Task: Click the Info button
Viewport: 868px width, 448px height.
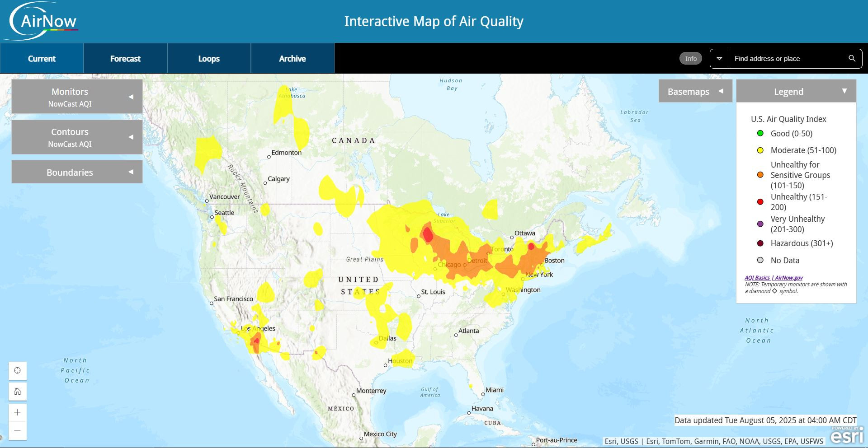Action: coord(691,58)
